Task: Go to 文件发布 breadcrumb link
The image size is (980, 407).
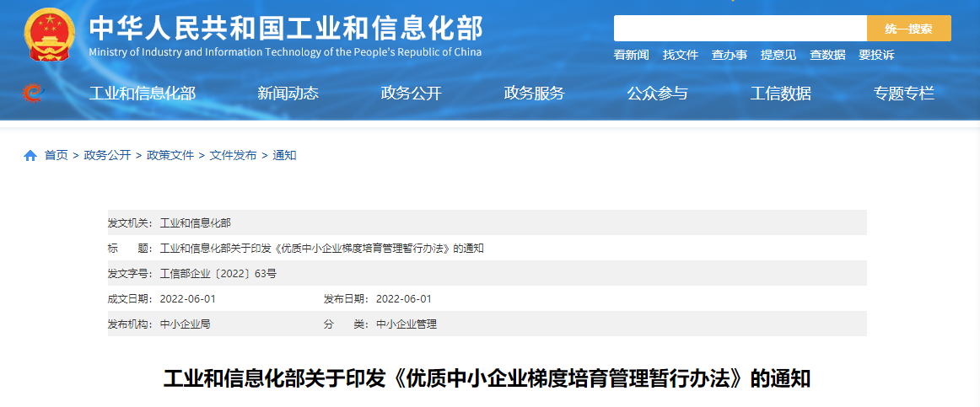Action: click(233, 155)
